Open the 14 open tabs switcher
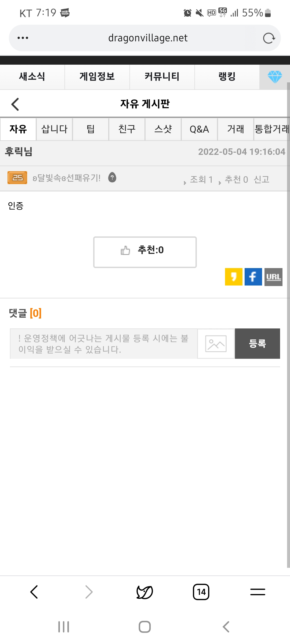The width and height of the screenshot is (290, 644). tap(201, 592)
